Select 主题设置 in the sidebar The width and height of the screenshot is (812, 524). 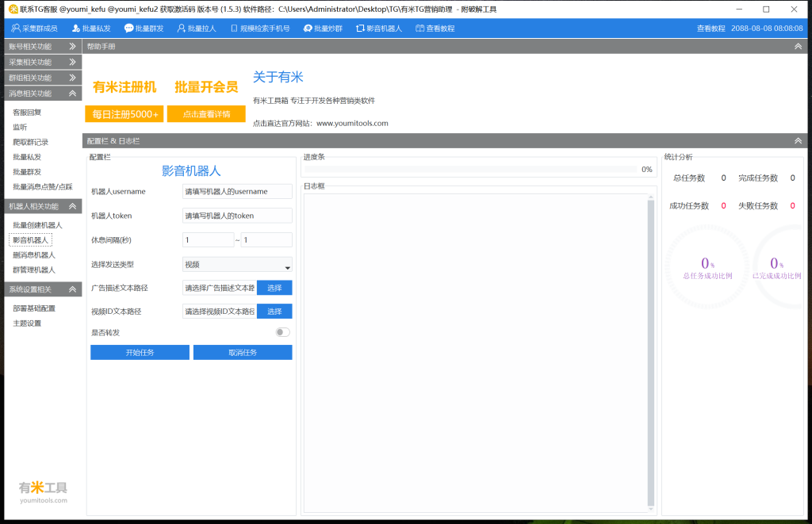(27, 323)
